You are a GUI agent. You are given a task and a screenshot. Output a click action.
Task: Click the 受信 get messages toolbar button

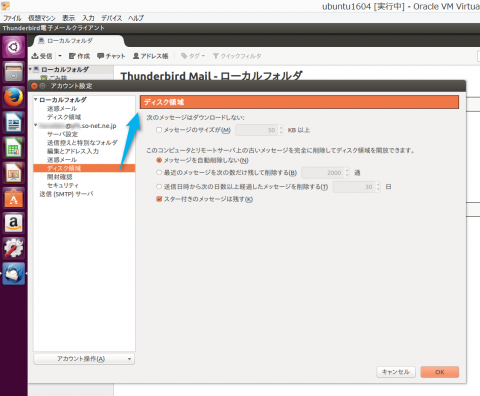(x=42, y=56)
